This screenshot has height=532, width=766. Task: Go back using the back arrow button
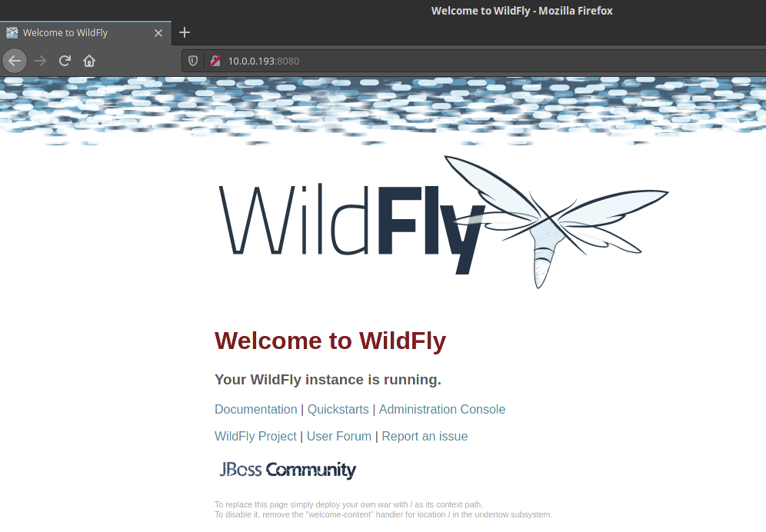(x=15, y=61)
